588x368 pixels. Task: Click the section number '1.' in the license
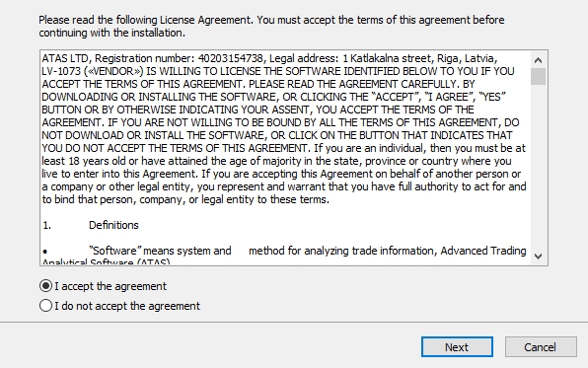tap(47, 225)
